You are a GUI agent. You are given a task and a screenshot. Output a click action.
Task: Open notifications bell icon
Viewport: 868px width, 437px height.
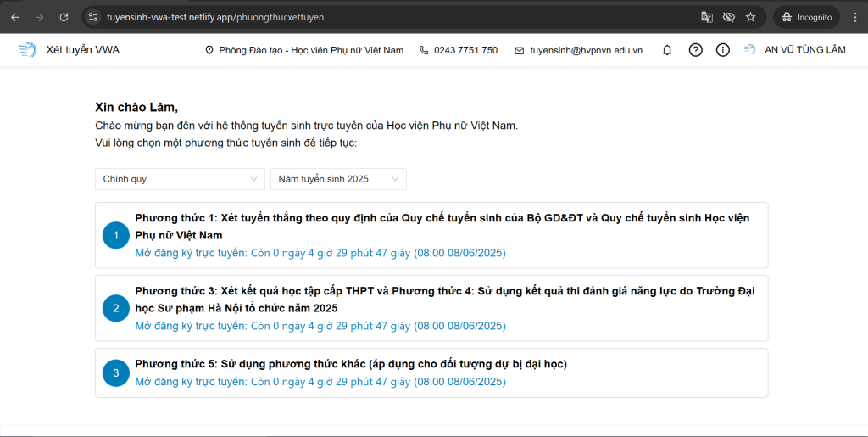668,50
